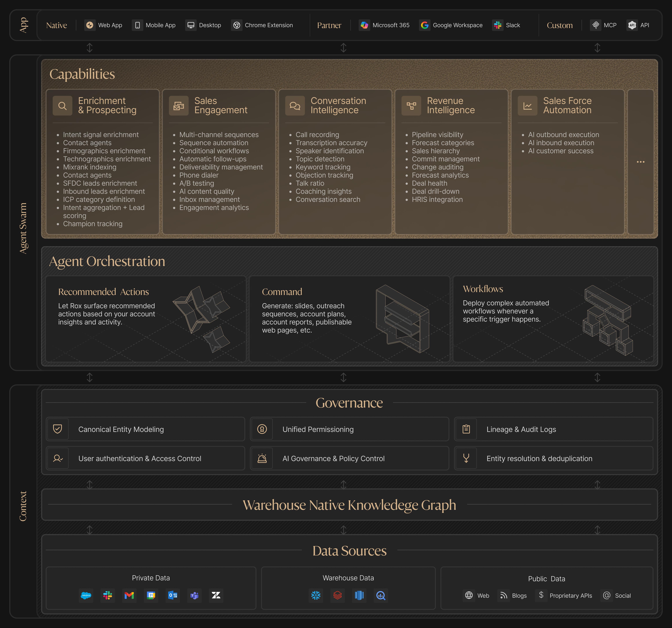Select the Mobile App native option
The height and width of the screenshot is (628, 672).
tap(154, 25)
